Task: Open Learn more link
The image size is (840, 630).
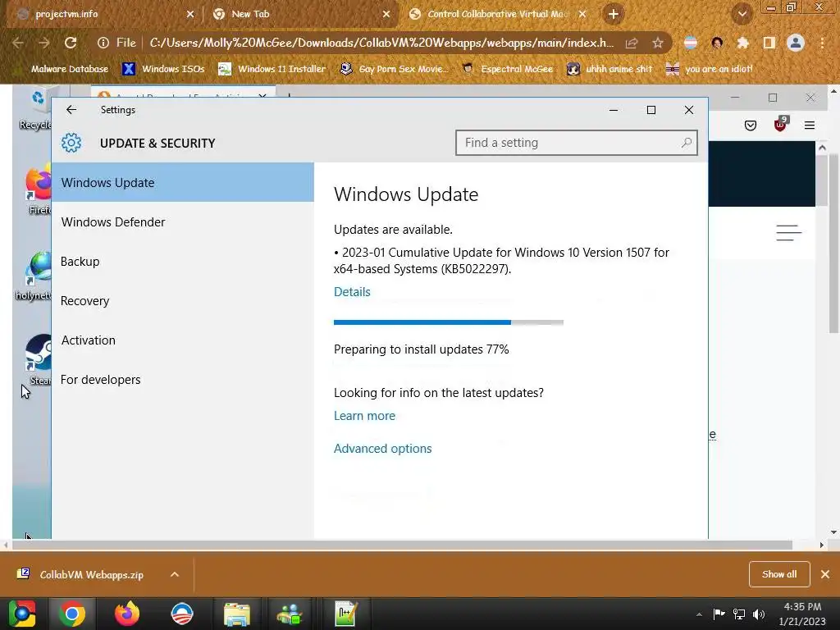Action: (x=364, y=416)
